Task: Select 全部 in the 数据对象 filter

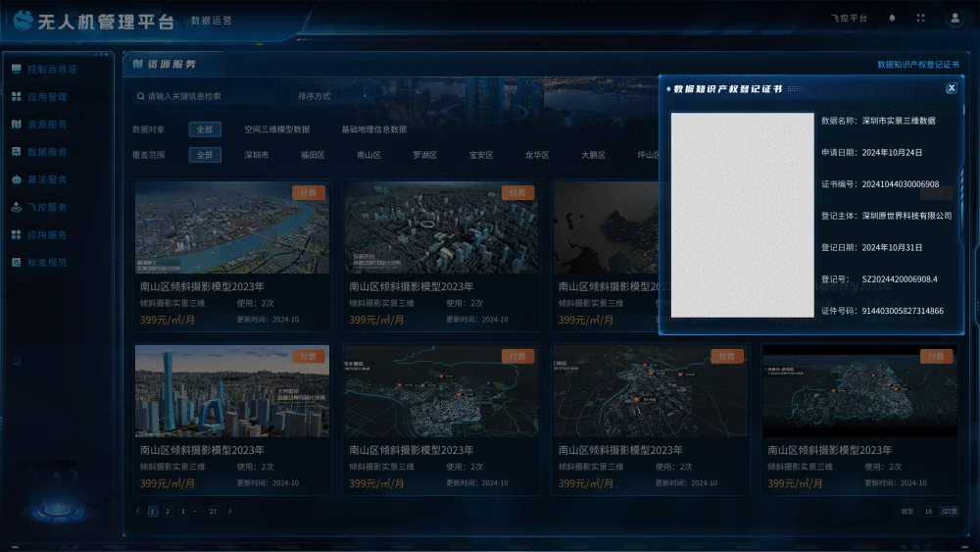Action: (205, 129)
